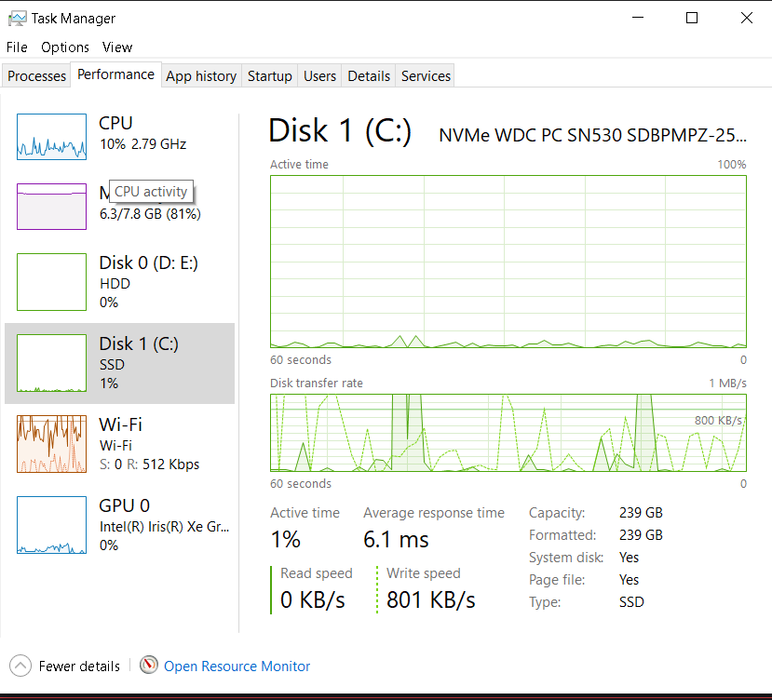Open the File menu
Image resolution: width=772 pixels, height=700 pixels.
coord(17,47)
